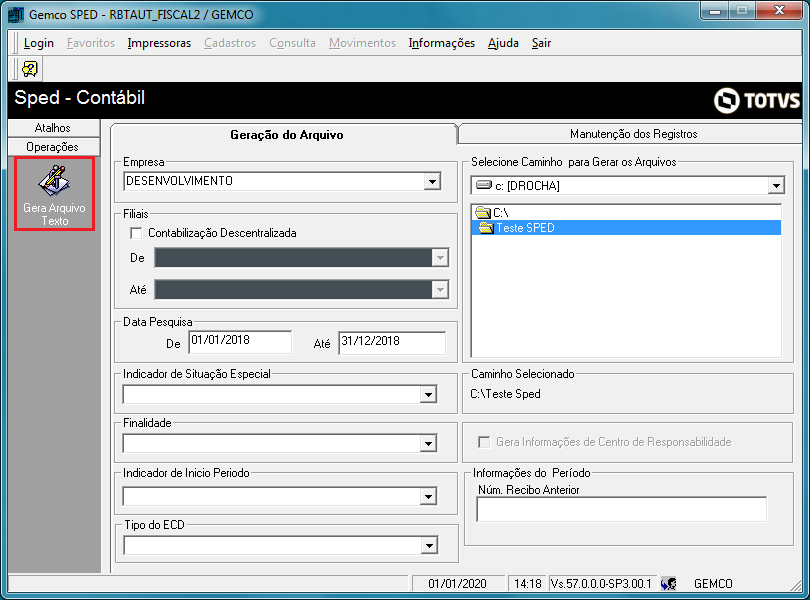Click the C:\ folder icon
Screen dimensions: 810x601
tap(483, 212)
